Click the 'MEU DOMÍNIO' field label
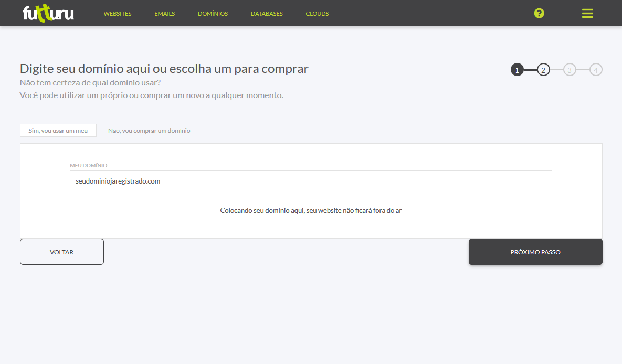The image size is (622, 364). (x=89, y=165)
